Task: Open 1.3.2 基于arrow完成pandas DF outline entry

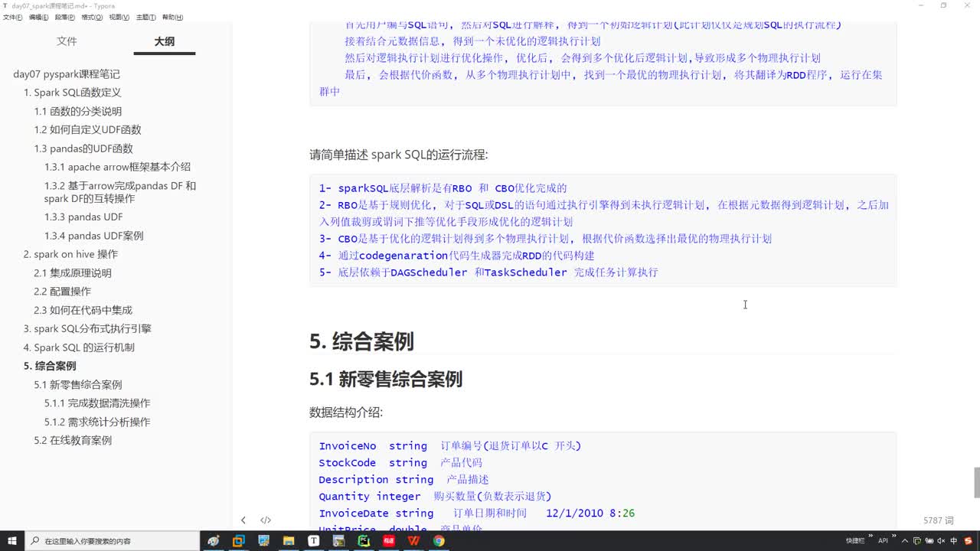Action: pos(120,191)
